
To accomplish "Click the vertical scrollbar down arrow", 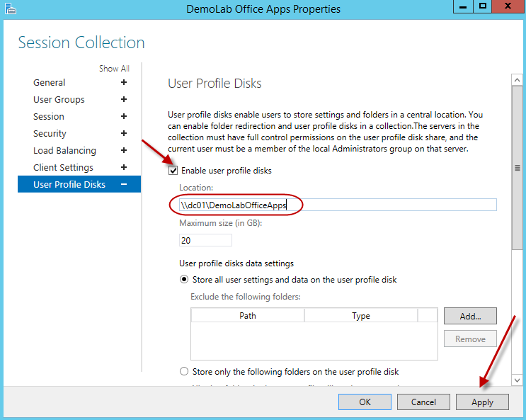I will 518,380.
